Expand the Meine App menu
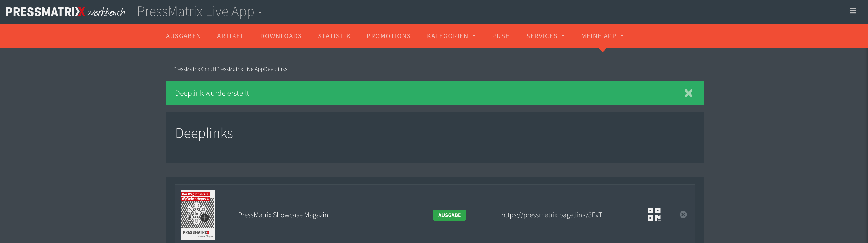The image size is (868, 243). pos(602,36)
